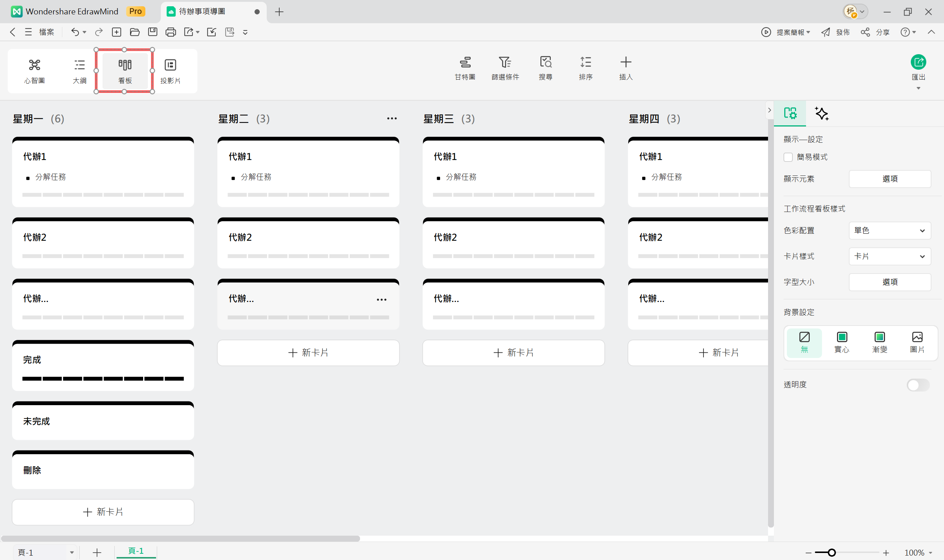Viewport: 944px width, 560px height.
Task: Switch to the 待辦事項導圖 document tab
Action: [202, 12]
